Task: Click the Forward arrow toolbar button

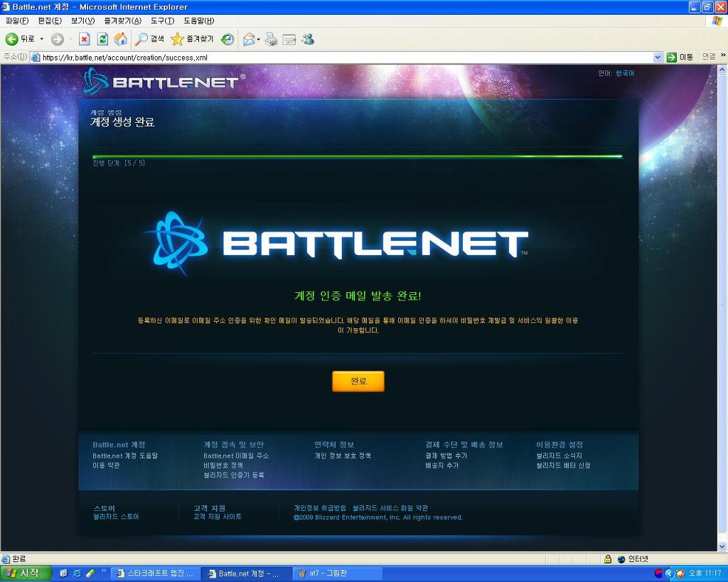Action: (x=57, y=40)
